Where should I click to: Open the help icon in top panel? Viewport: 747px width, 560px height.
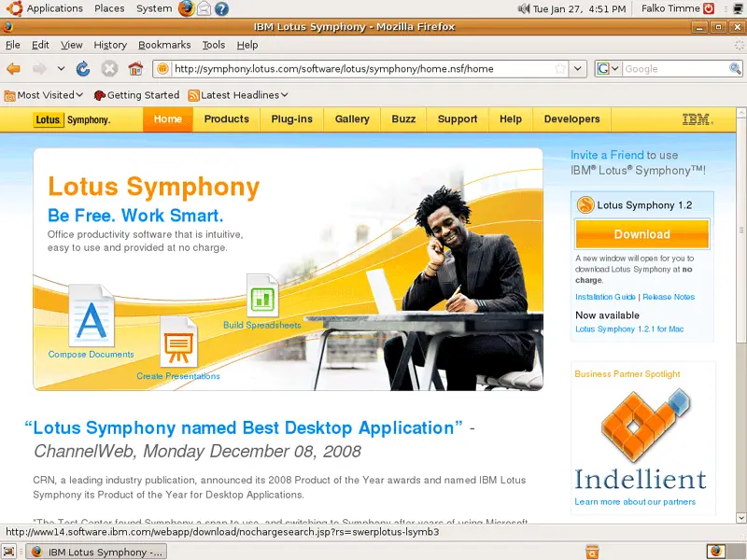tap(221, 8)
